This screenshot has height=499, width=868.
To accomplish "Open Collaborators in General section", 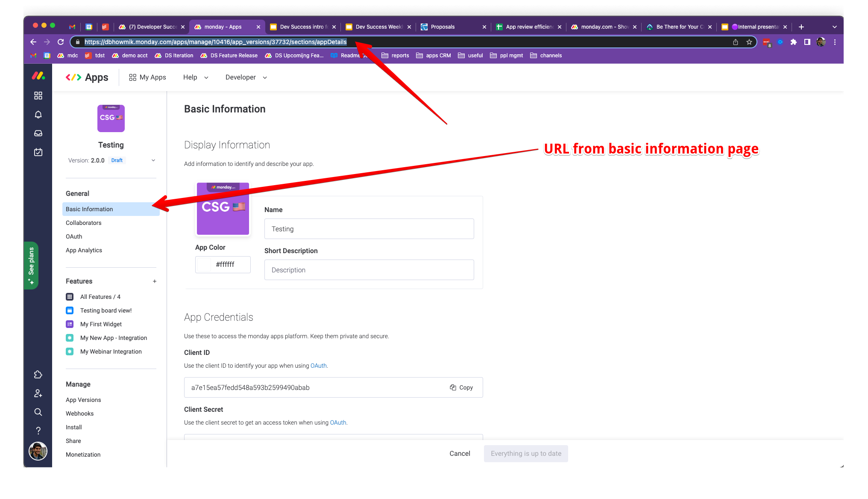I will click(x=84, y=223).
